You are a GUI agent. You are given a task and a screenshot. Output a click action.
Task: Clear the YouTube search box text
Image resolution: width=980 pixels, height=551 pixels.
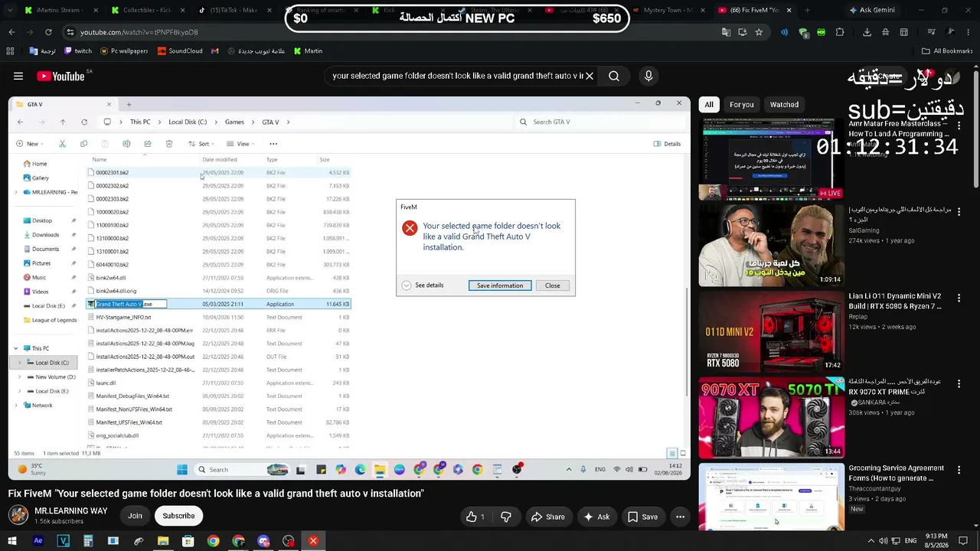click(589, 76)
